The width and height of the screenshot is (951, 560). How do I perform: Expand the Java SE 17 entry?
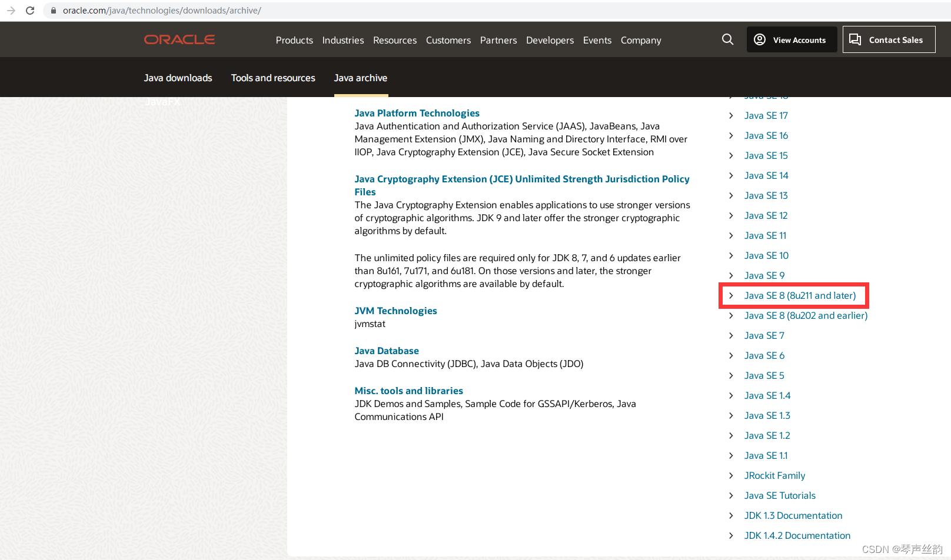pyautogui.click(x=766, y=115)
